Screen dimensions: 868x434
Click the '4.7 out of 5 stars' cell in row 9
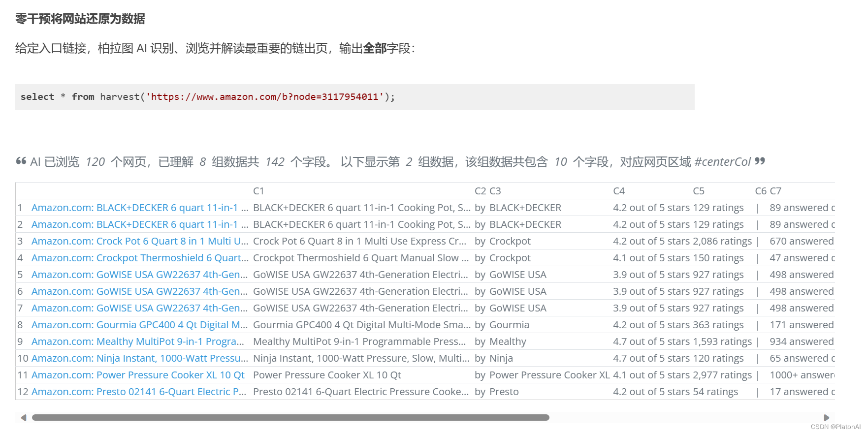pos(651,341)
